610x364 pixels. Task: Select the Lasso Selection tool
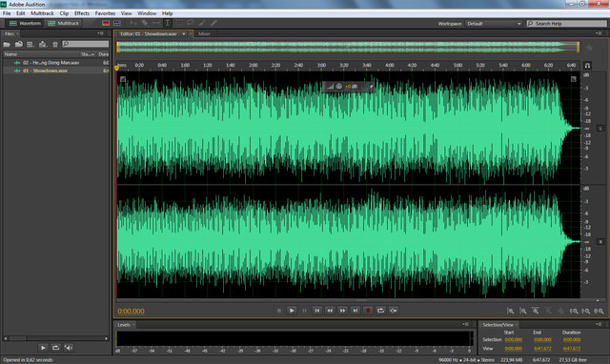191,23
